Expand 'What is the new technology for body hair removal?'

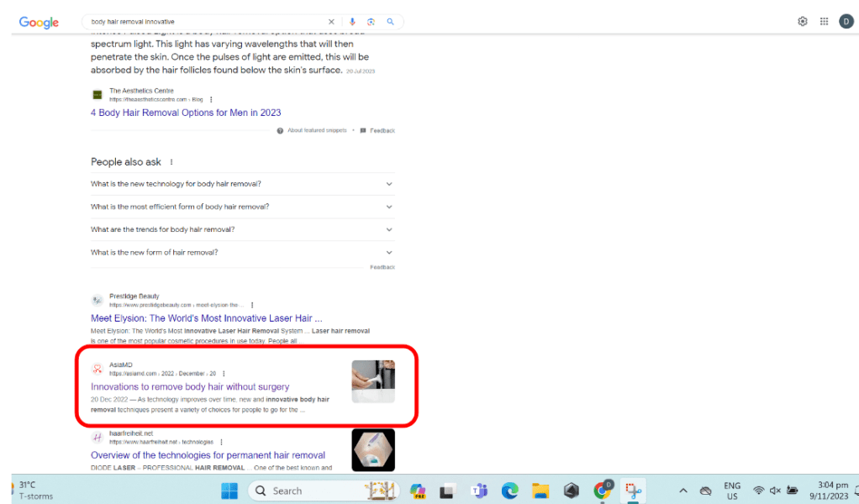pos(389,184)
